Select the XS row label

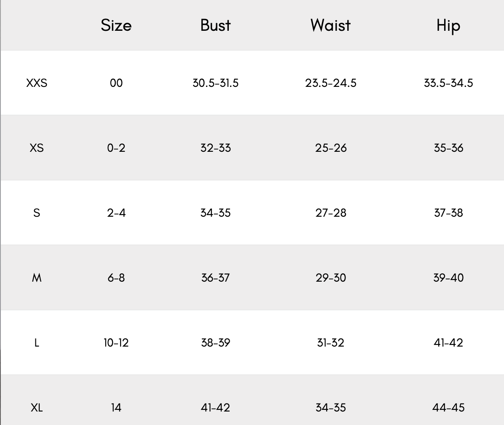(37, 148)
